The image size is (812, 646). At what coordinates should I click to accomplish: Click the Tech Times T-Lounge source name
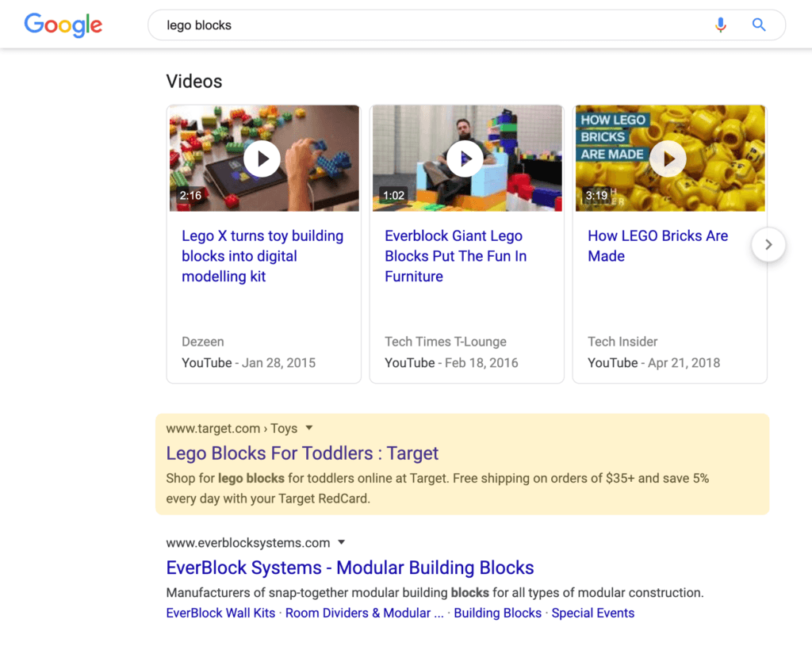446,342
